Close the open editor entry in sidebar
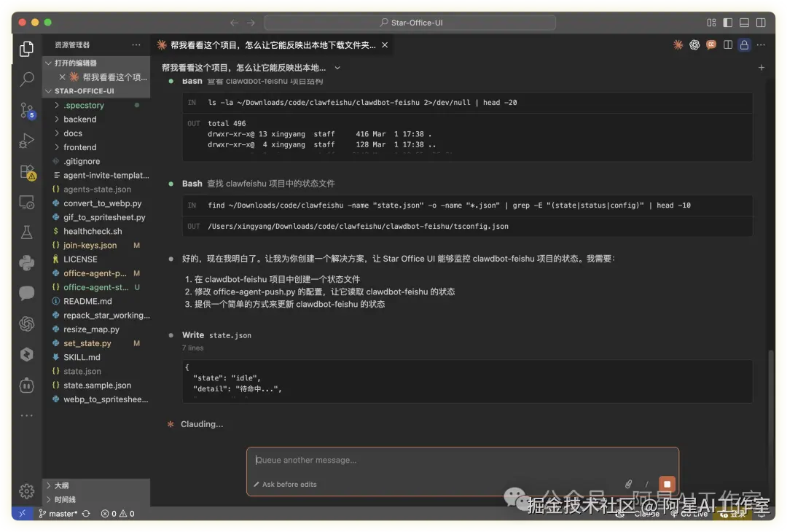787x532 pixels. [x=62, y=77]
